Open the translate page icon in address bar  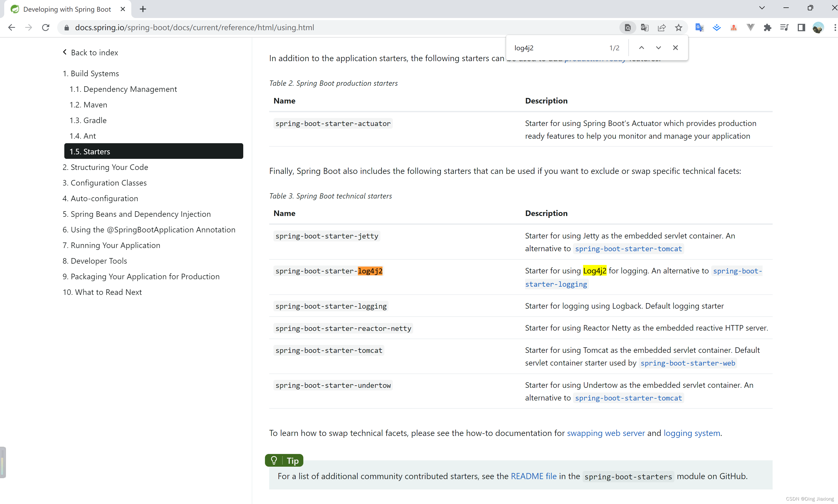tap(645, 28)
